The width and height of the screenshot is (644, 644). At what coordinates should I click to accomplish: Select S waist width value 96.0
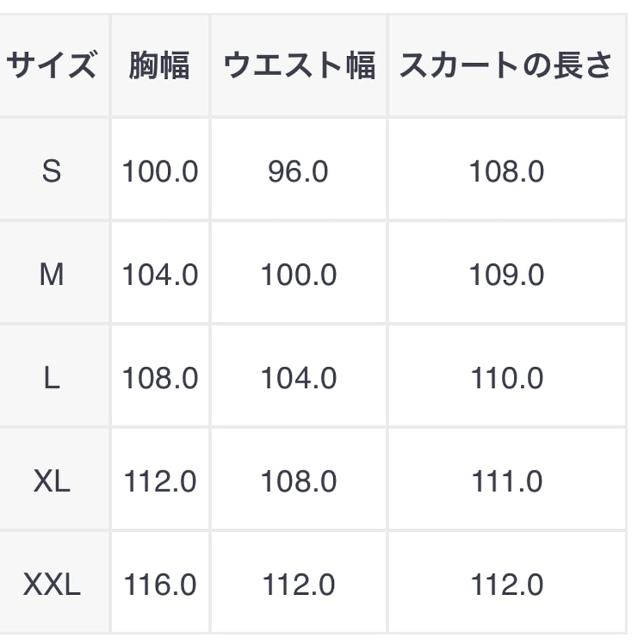[x=298, y=171]
